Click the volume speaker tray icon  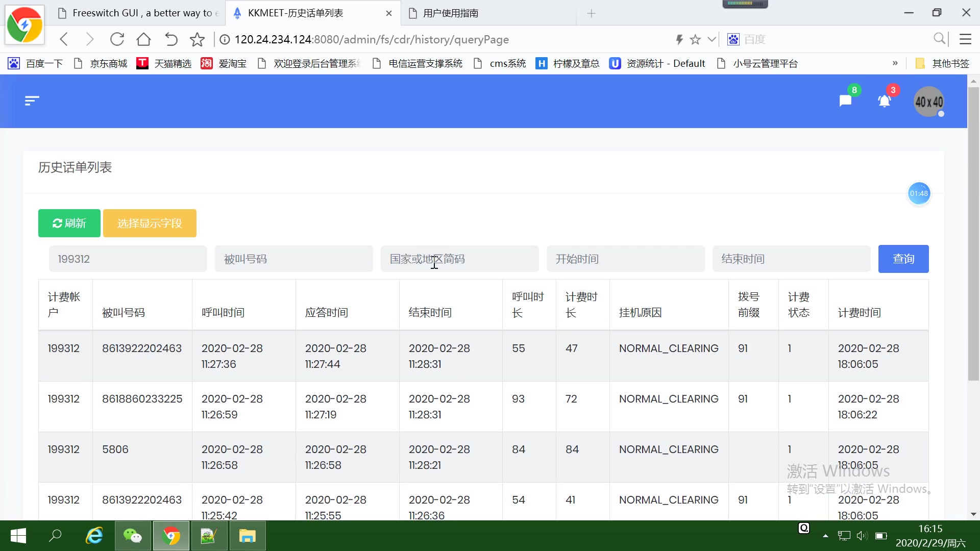pos(862,536)
